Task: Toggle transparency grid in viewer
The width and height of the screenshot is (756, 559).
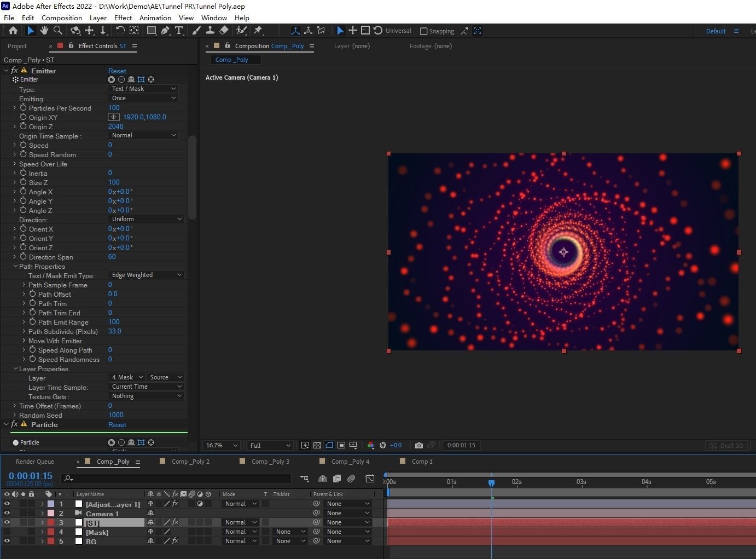Action: [x=317, y=445]
